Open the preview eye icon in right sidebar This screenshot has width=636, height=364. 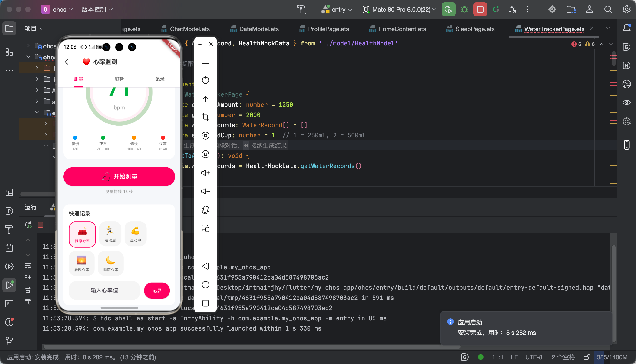(626, 102)
